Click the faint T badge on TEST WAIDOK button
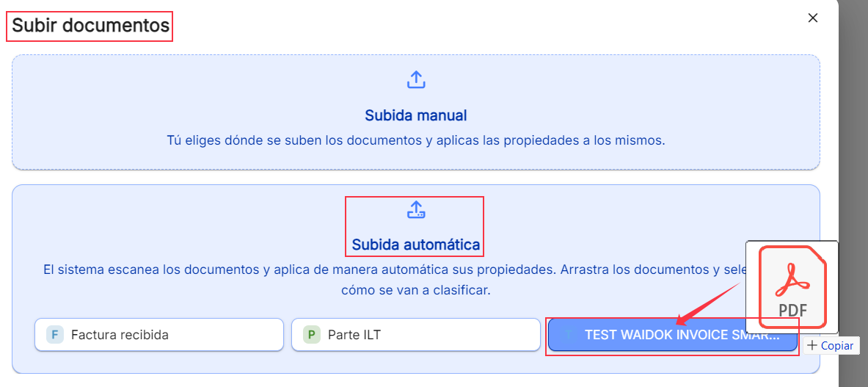 pyautogui.click(x=568, y=335)
